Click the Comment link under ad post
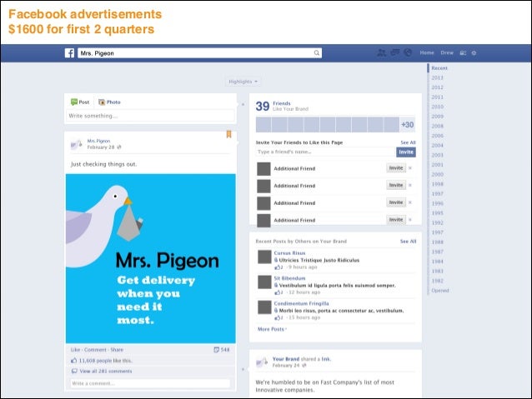This screenshot has width=532, height=399. [95, 350]
